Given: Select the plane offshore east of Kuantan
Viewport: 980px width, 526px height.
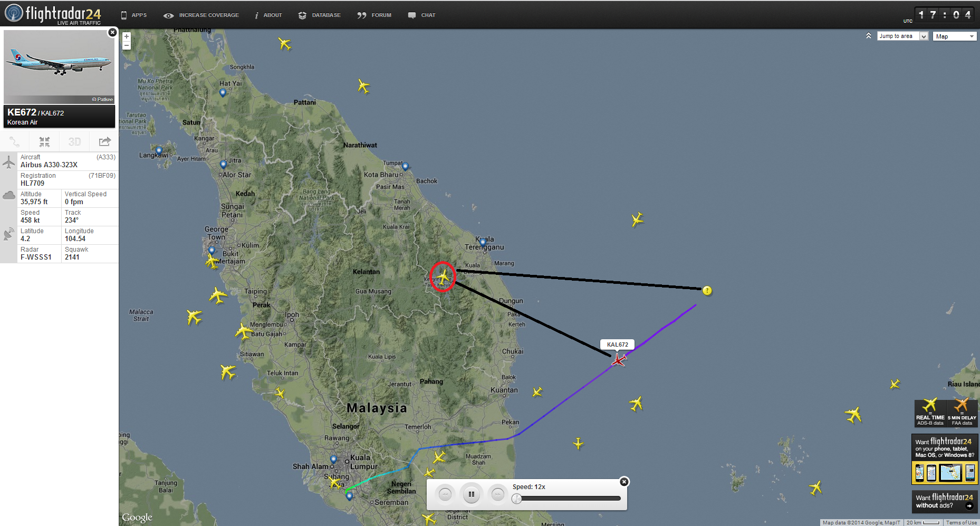Looking at the screenshot, I should [x=537, y=392].
